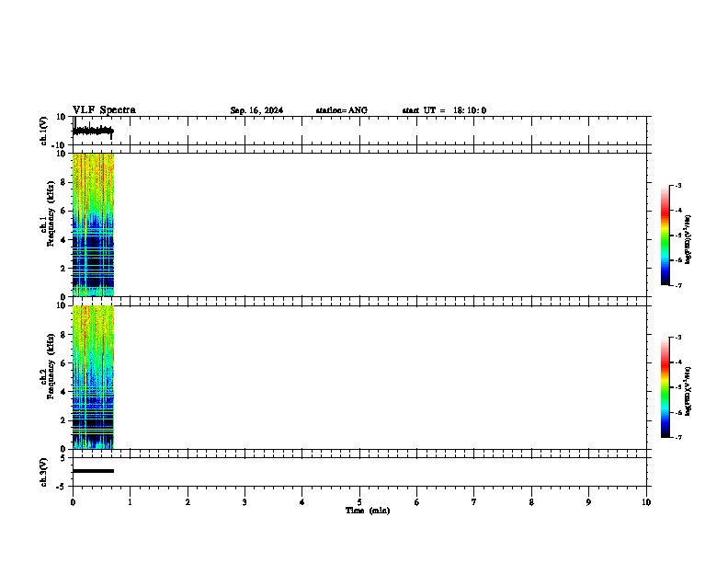The image size is (728, 563).
Task: Click the "2" tick on ch.2 frequency axis
Action: click(63, 420)
